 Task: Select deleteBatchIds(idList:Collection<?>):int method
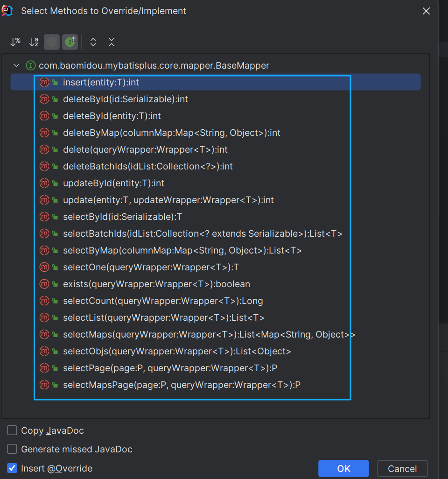[x=215, y=166]
